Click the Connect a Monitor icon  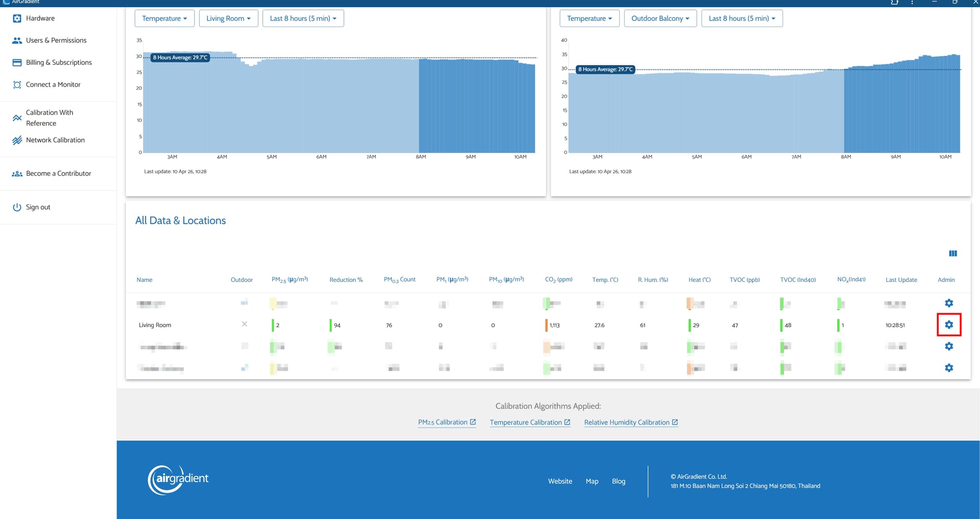17,85
